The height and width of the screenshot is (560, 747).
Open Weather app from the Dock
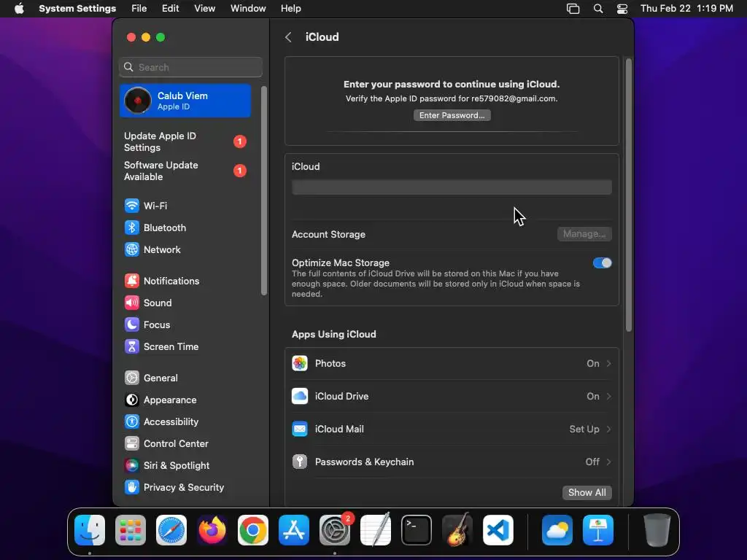click(x=557, y=530)
